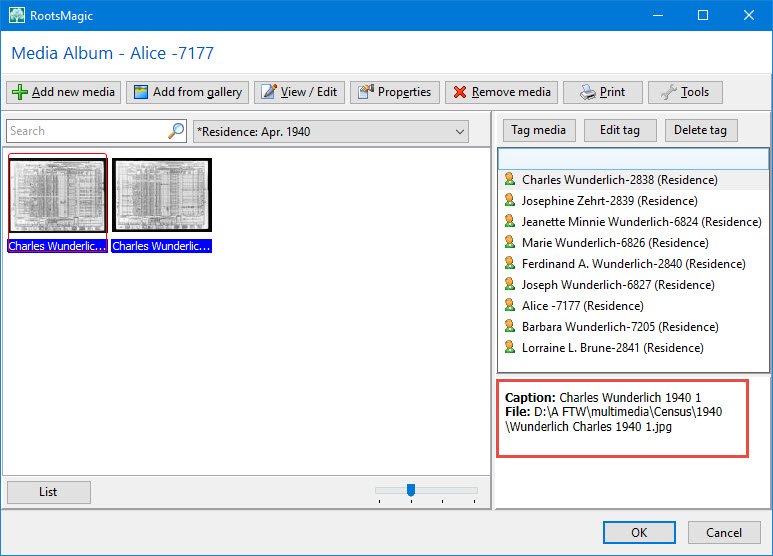
Task: Click the wrench Tools icon
Action: (668, 92)
